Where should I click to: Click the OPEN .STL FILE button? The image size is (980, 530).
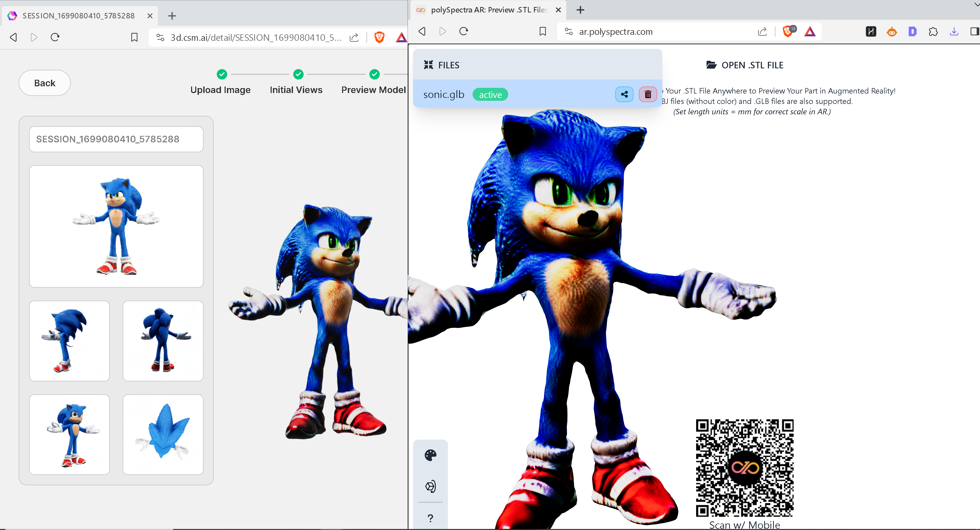[x=745, y=65]
